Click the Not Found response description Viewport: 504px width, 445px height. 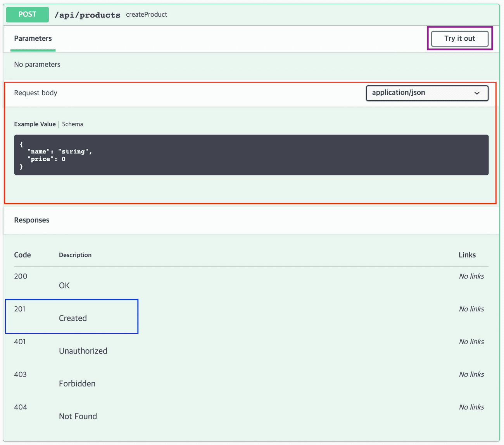pyautogui.click(x=78, y=416)
